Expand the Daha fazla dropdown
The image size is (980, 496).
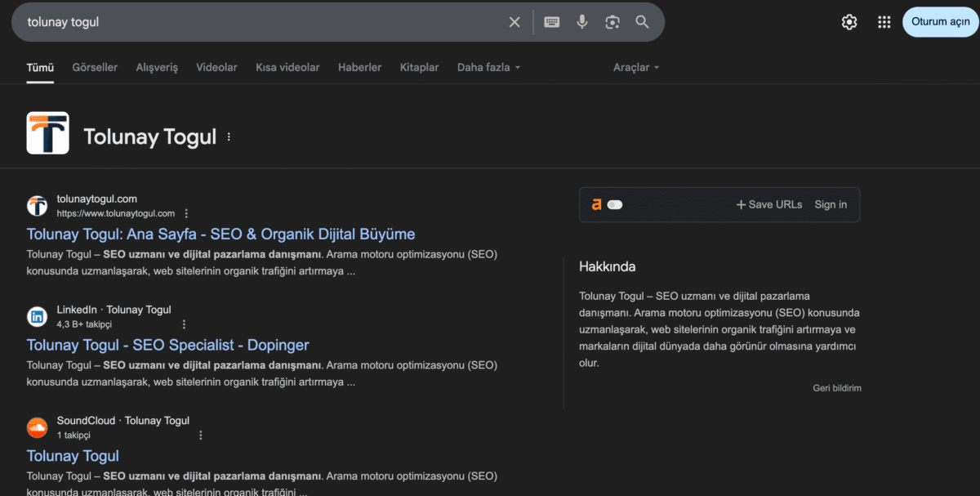point(488,67)
